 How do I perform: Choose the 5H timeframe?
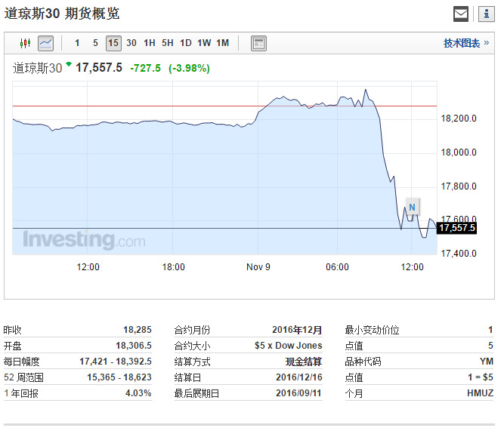168,43
